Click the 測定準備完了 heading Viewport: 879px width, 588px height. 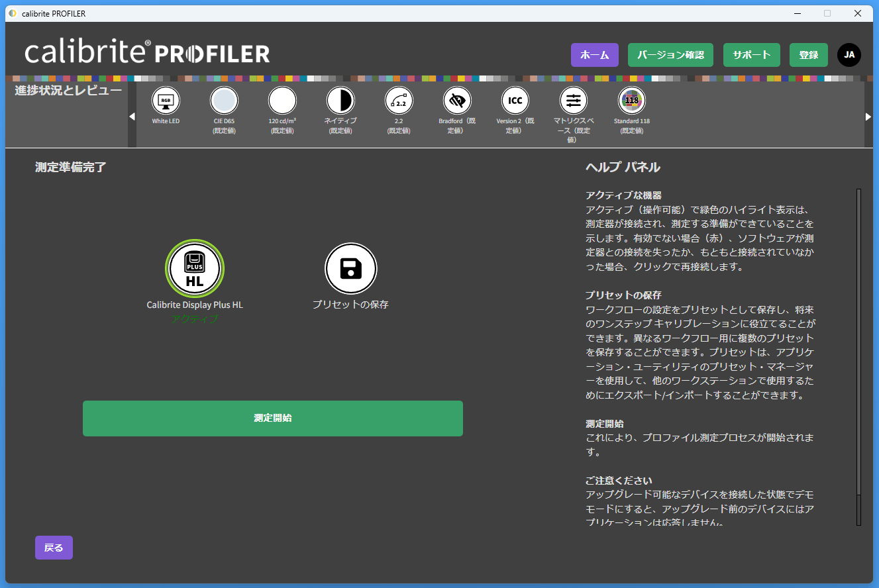pyautogui.click(x=71, y=167)
